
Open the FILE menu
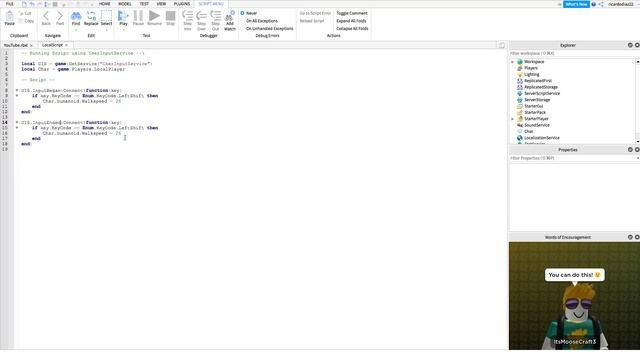tap(10, 4)
